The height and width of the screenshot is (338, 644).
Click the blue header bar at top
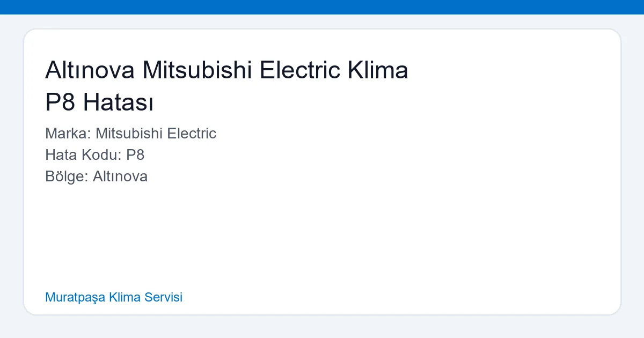pyautogui.click(x=322, y=7)
